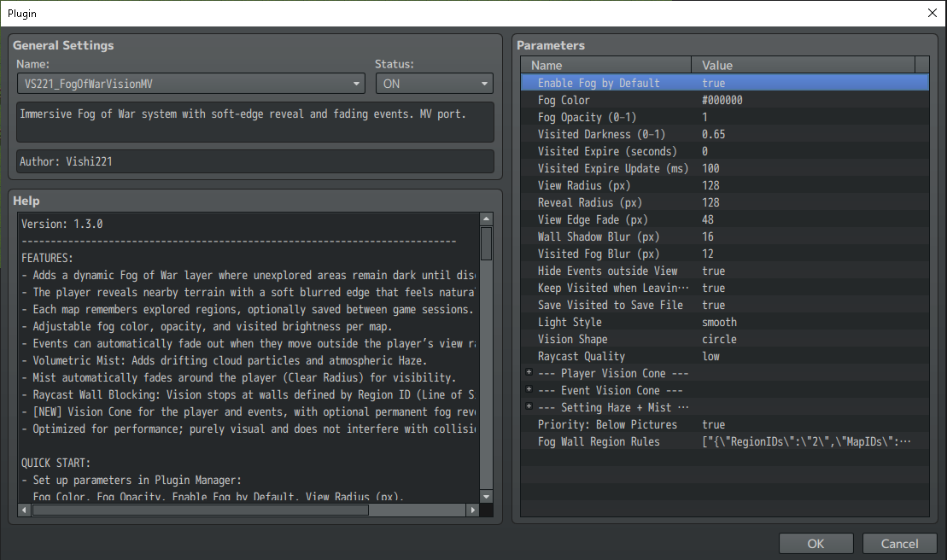Expand the Player Vision Cone group
947x560 pixels.
click(x=529, y=372)
